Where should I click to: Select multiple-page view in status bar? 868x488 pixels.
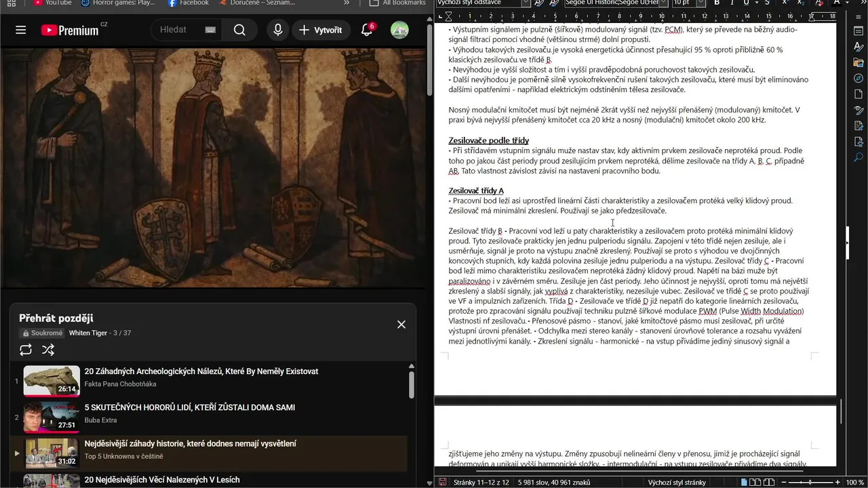(756, 482)
